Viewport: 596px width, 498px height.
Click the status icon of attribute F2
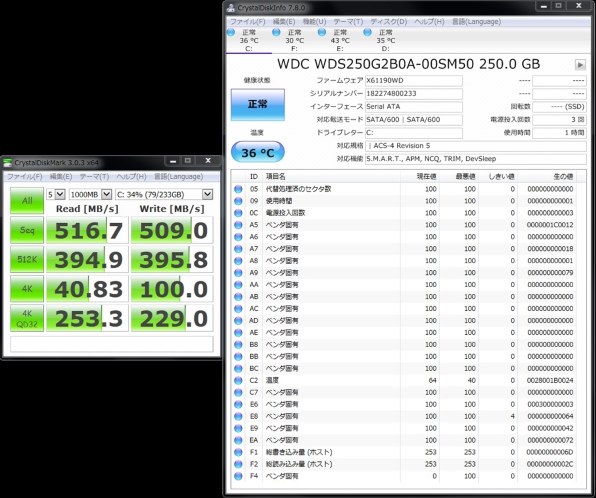(x=238, y=464)
